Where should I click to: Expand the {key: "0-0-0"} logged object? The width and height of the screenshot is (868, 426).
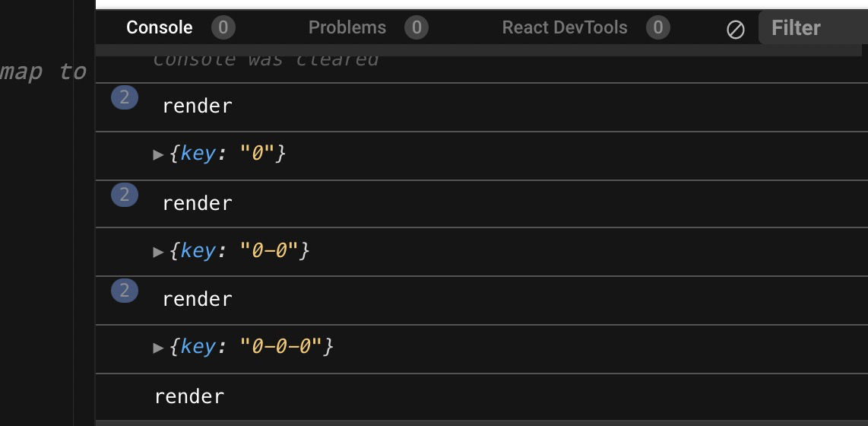pyautogui.click(x=159, y=348)
